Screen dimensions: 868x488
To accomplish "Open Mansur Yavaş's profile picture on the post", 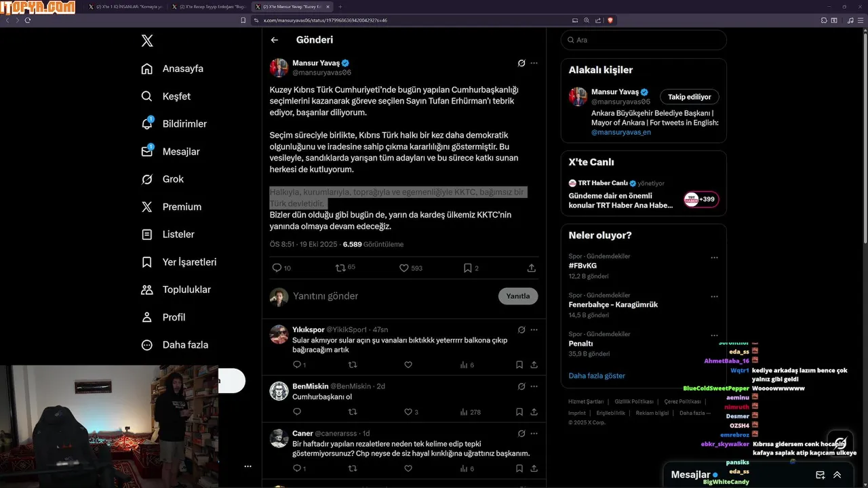I will tap(279, 68).
